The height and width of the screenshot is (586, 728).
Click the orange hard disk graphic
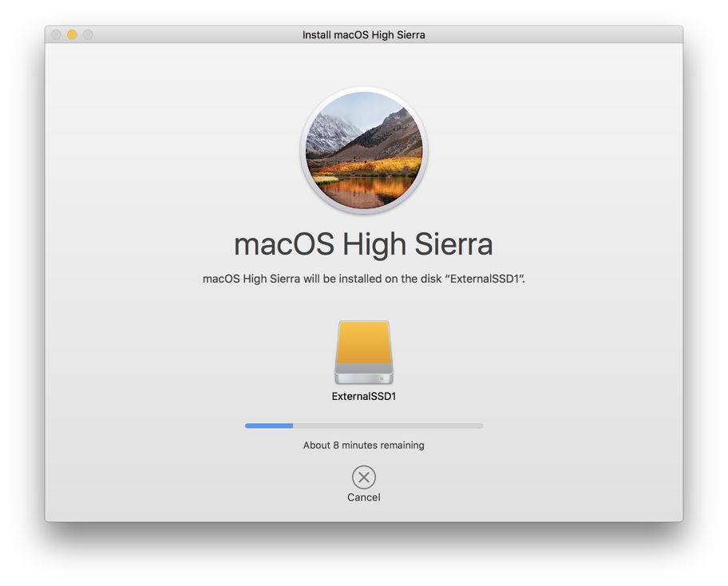click(x=364, y=343)
